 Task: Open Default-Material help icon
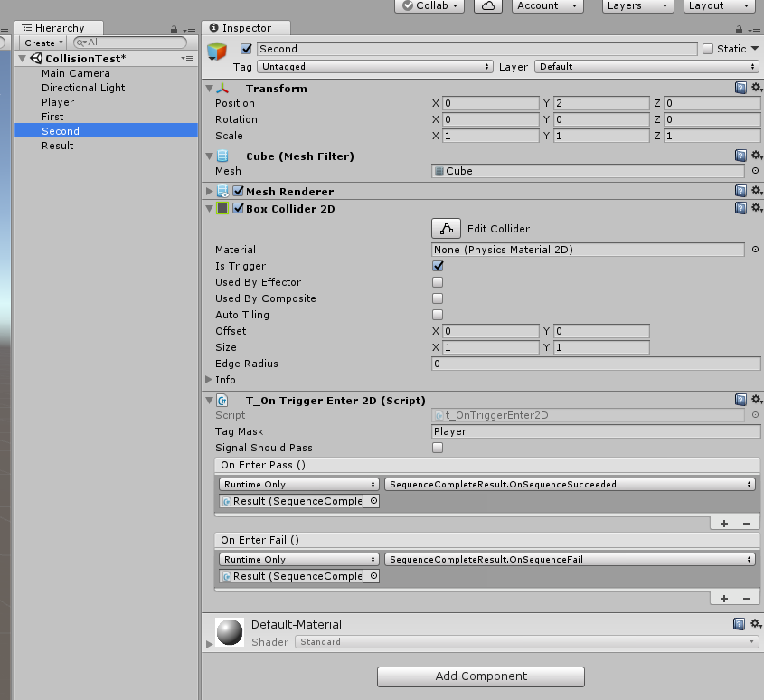(x=739, y=624)
